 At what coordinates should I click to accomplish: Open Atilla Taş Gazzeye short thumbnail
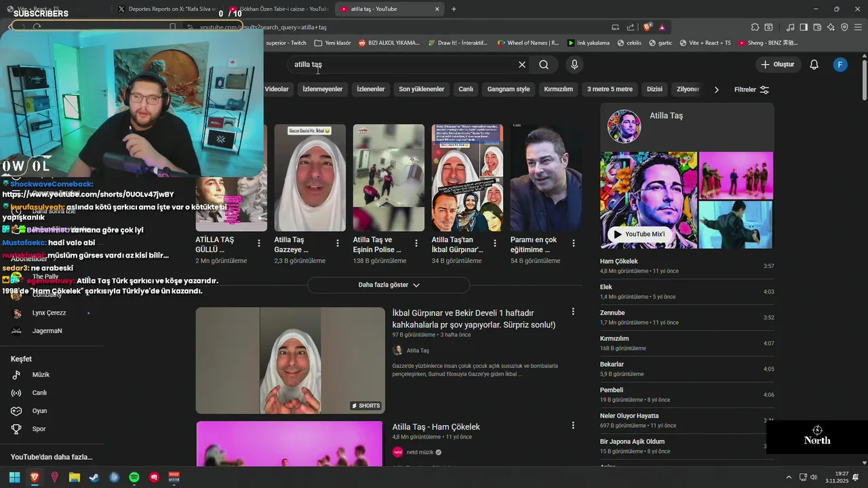click(310, 178)
